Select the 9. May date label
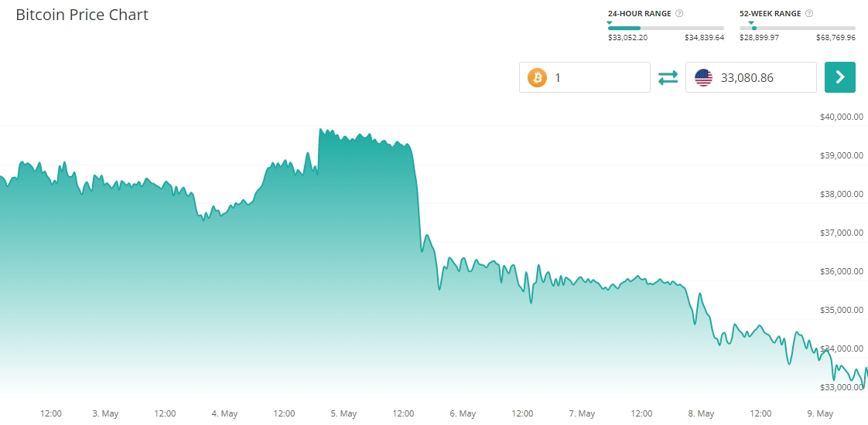 pyautogui.click(x=819, y=414)
